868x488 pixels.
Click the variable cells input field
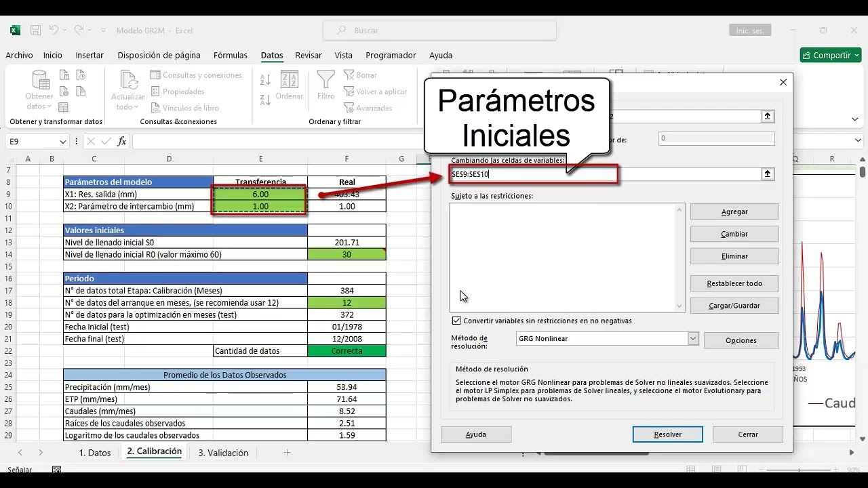tap(605, 174)
